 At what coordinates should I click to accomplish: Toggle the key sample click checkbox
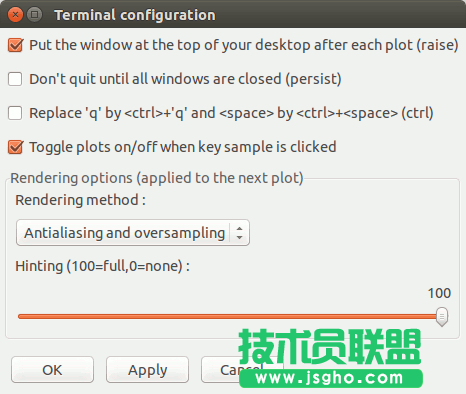[15, 147]
